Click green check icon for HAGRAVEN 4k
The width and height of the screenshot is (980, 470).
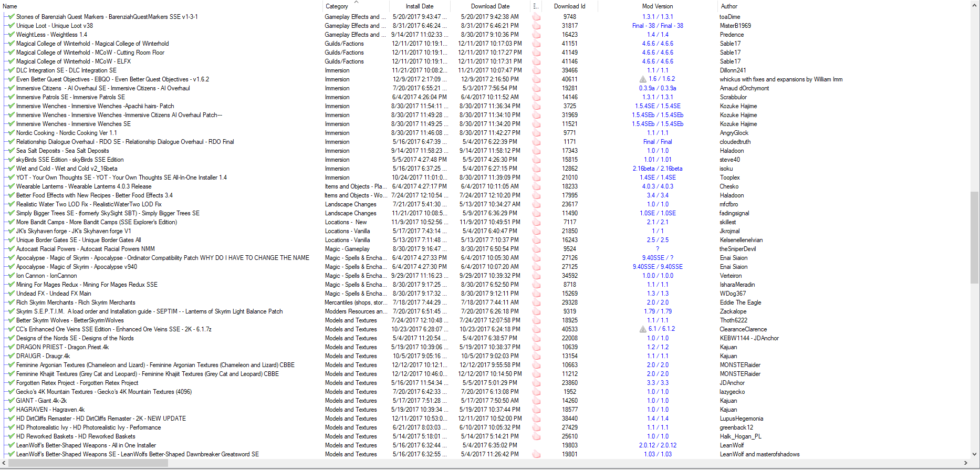pyautogui.click(x=11, y=410)
